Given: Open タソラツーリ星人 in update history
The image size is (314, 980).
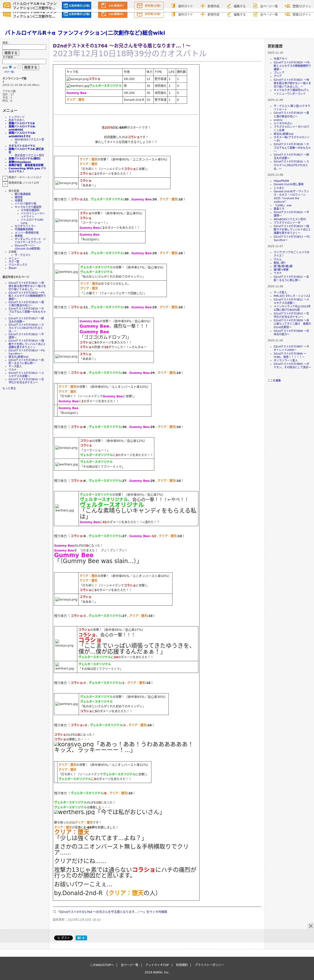Looking at the screenshot, I should click(286, 360).
